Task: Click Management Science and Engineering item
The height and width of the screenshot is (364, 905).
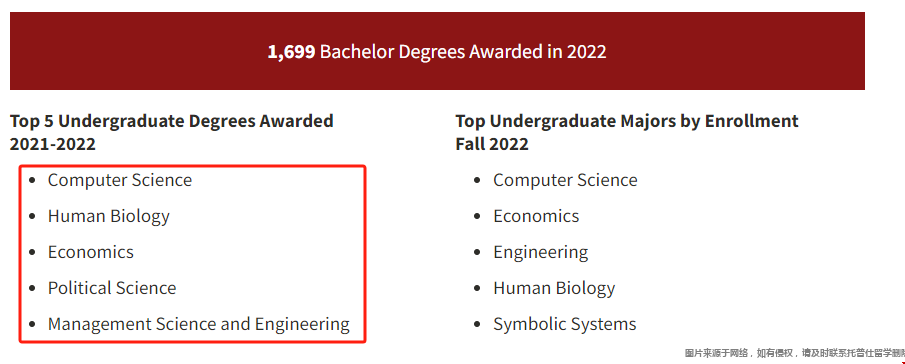Action: tap(199, 324)
